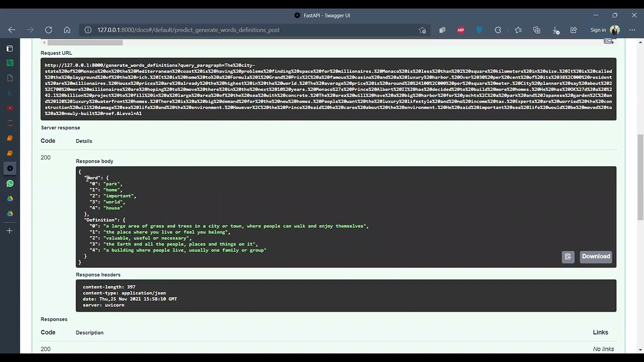Image resolution: width=644 pixels, height=362 pixels.
Task: Click the 200 code under Server response
Action: click(45, 157)
